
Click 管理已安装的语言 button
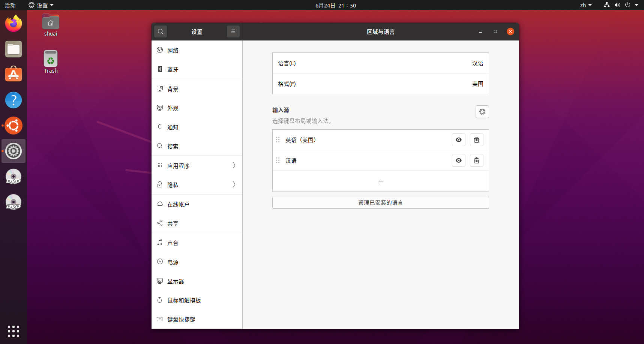coord(380,202)
